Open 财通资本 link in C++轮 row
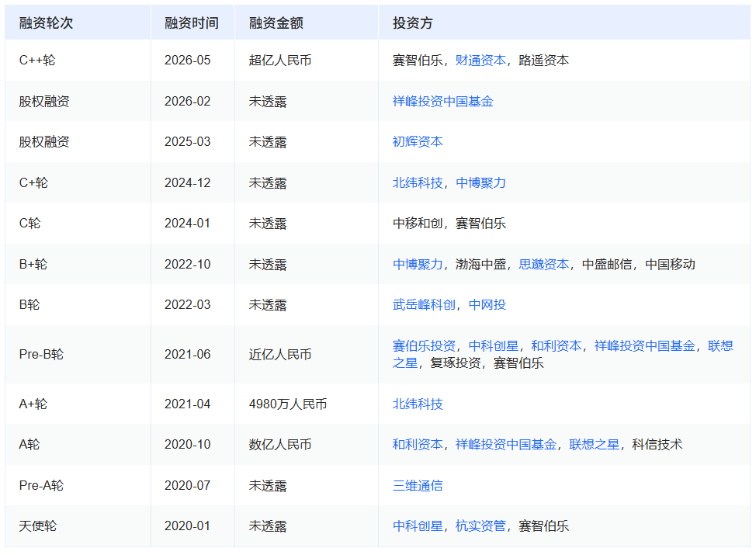Image resolution: width=756 pixels, height=555 pixels. 480,61
